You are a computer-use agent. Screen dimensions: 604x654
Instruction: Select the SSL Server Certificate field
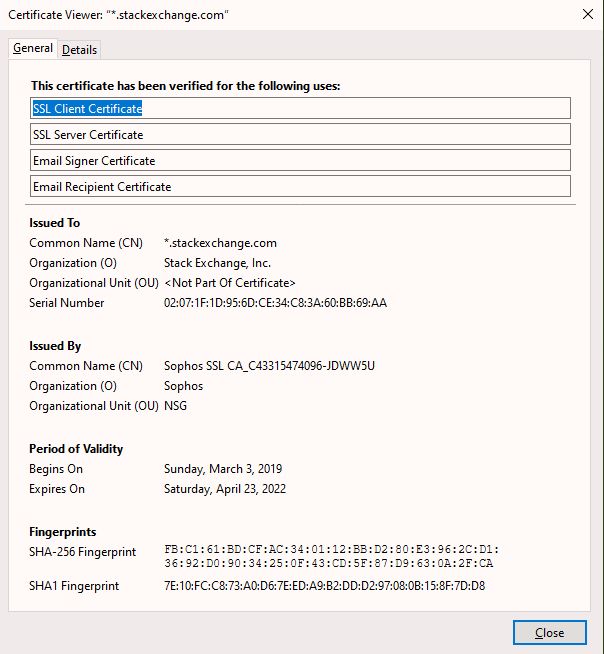(x=300, y=134)
